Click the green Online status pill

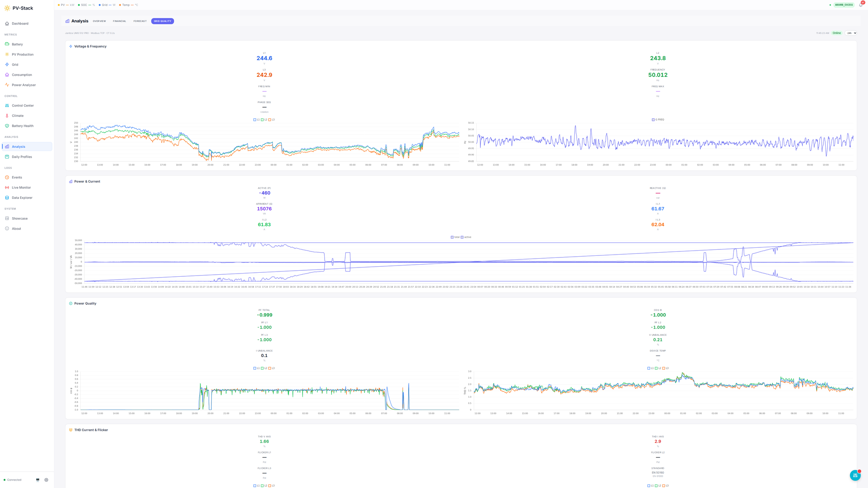836,33
